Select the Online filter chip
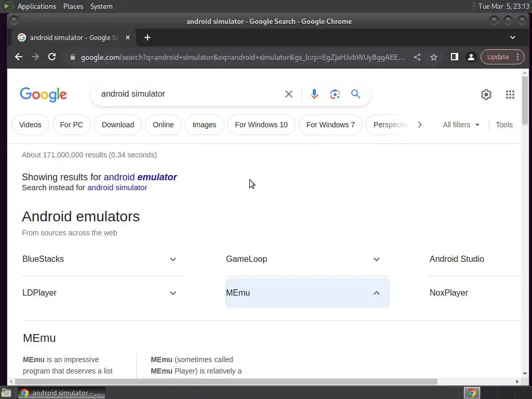This screenshot has height=399, width=532. tap(163, 125)
